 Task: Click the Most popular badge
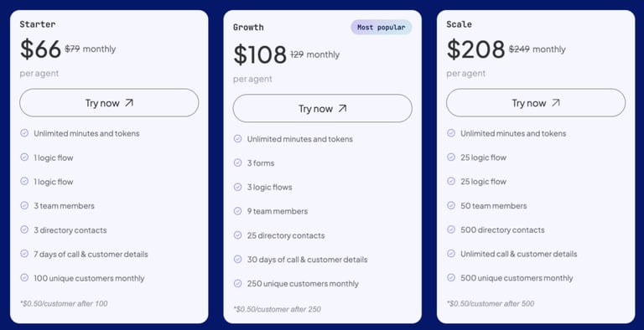click(x=382, y=28)
